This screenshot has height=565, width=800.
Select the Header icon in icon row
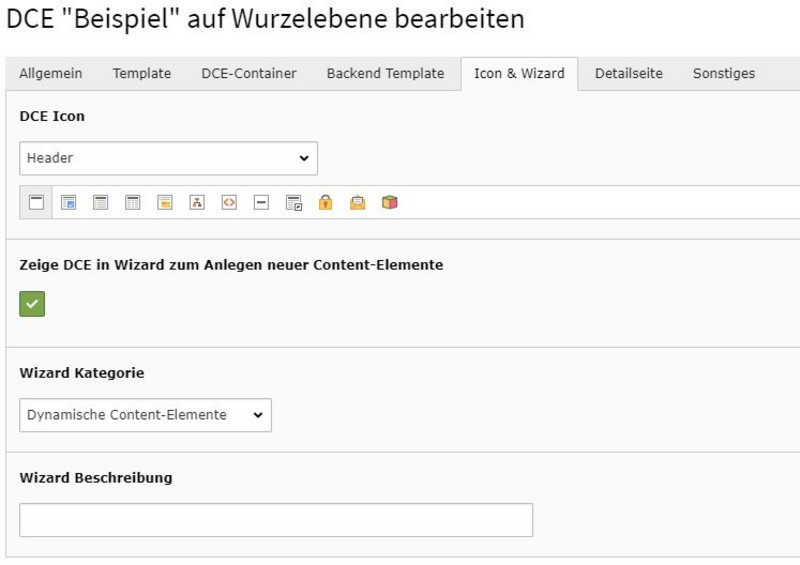36,202
